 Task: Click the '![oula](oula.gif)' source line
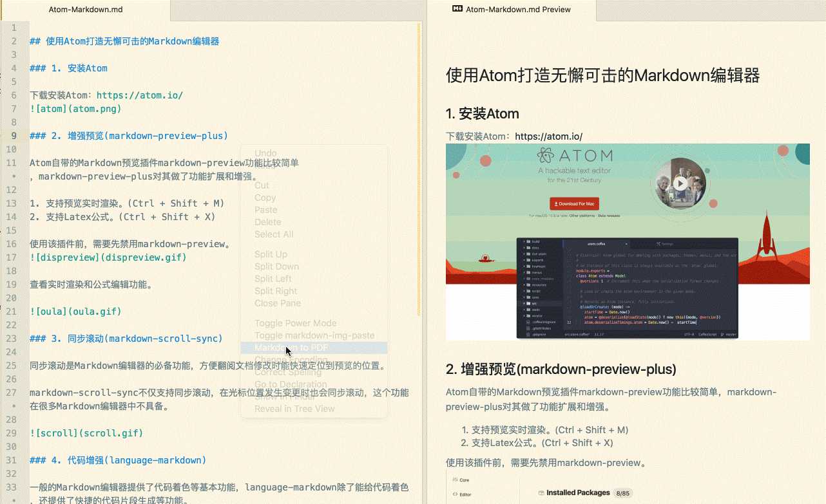(75, 312)
